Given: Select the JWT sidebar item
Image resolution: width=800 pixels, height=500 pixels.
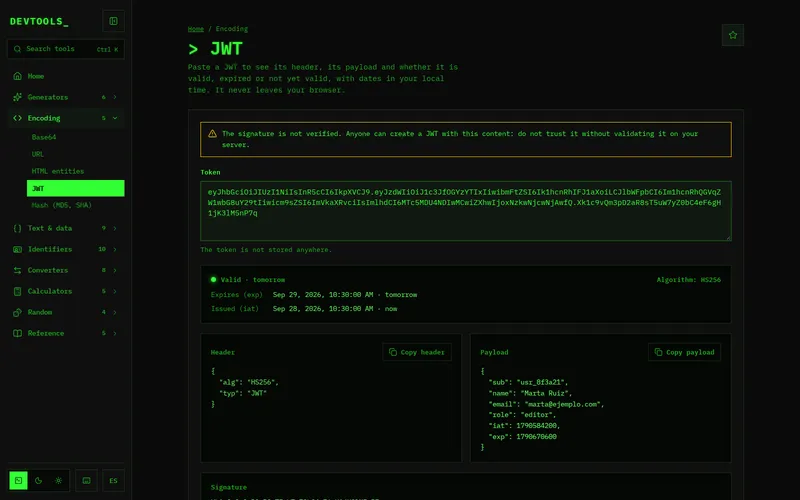Looking at the screenshot, I should [76, 188].
